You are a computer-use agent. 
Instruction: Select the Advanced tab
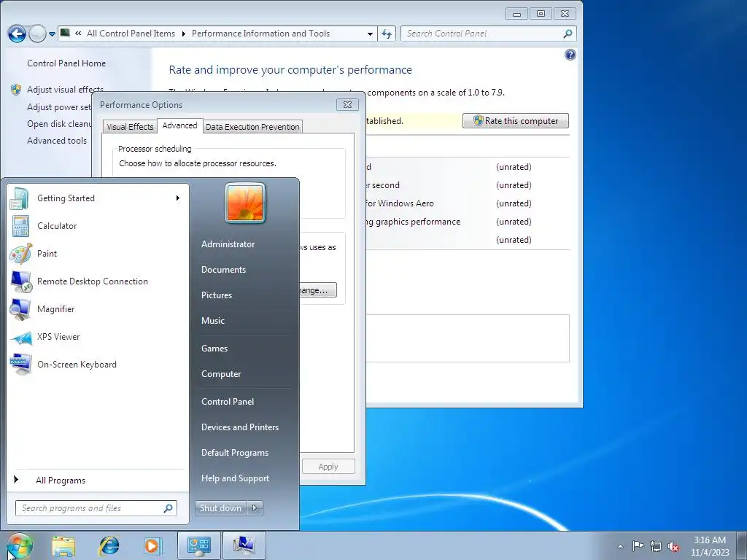point(179,125)
